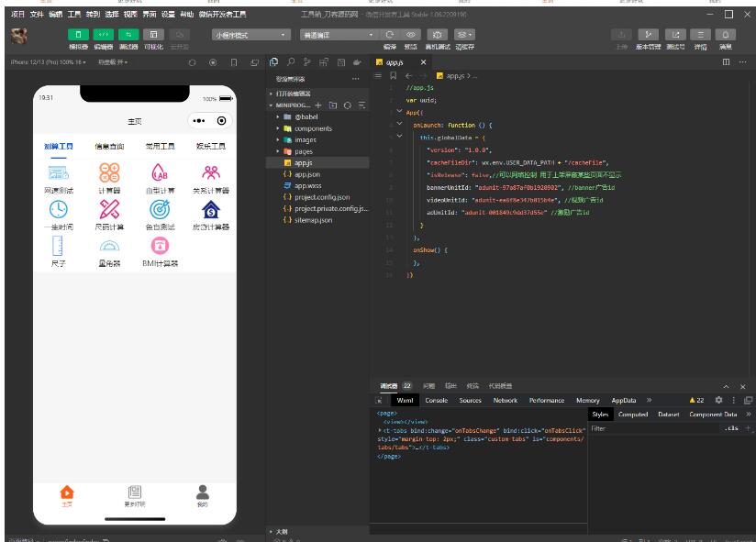Expand the pages folder in file tree
The width and height of the screenshot is (756, 542).
click(303, 151)
